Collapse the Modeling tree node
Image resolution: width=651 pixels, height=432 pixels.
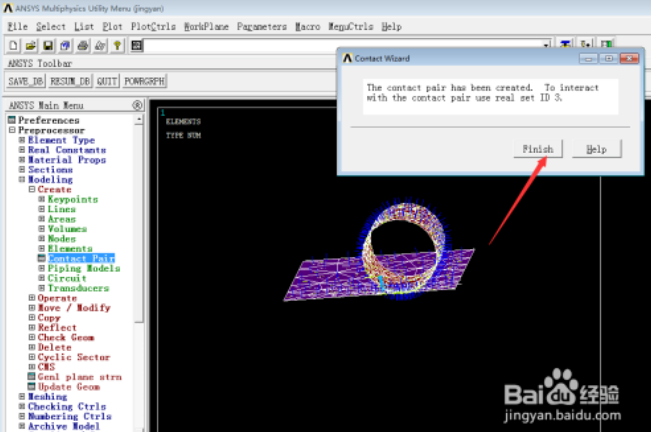click(x=22, y=179)
